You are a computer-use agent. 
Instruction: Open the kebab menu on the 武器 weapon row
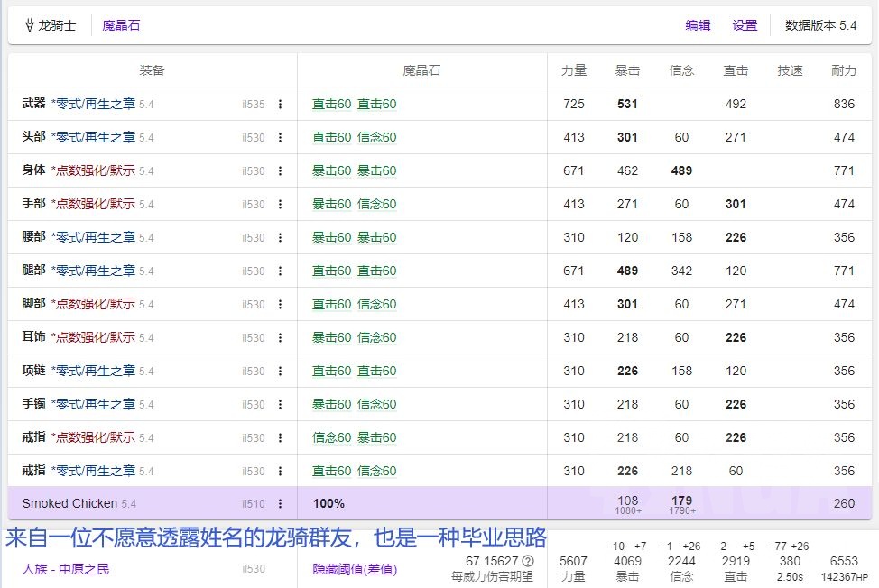tap(281, 104)
